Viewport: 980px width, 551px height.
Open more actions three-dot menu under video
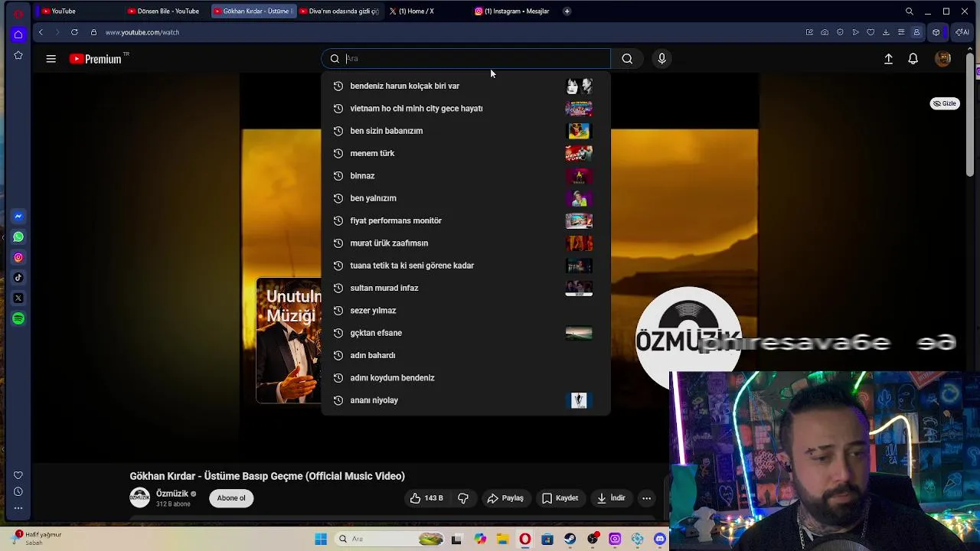(x=646, y=498)
